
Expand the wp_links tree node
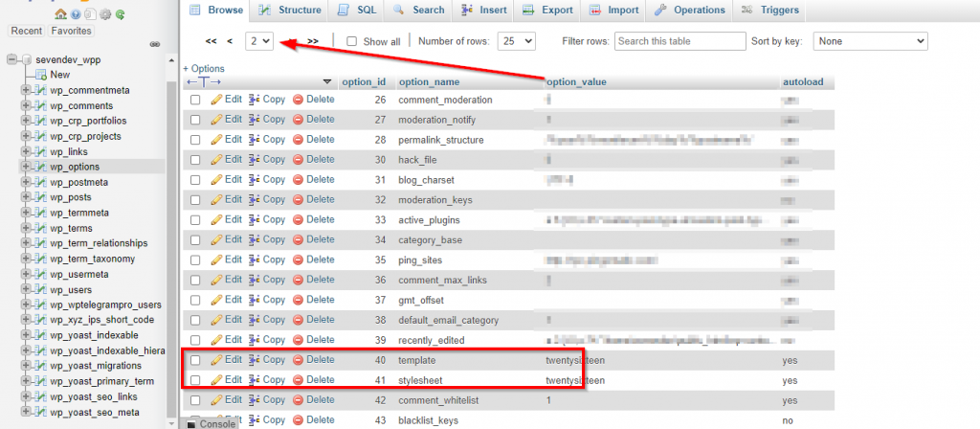(26, 152)
